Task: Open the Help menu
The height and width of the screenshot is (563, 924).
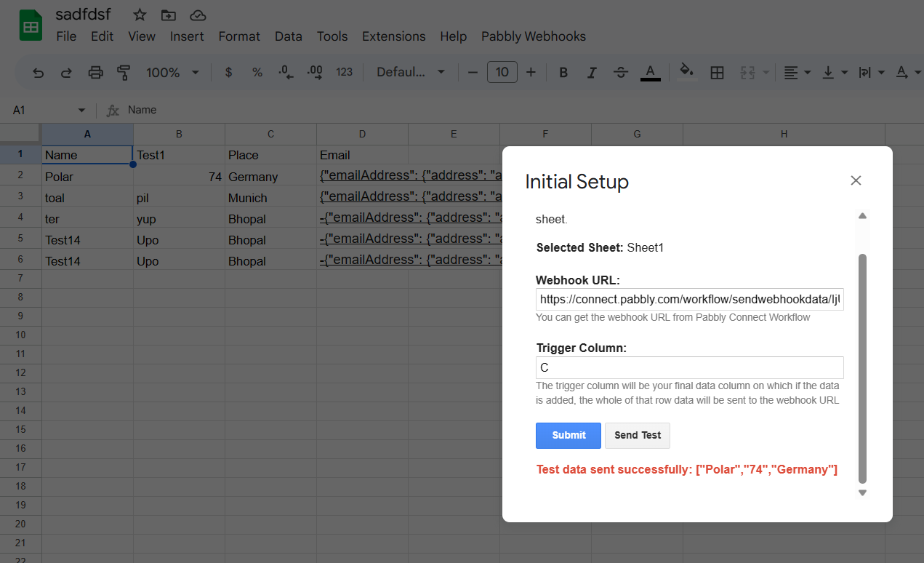Action: tap(454, 36)
